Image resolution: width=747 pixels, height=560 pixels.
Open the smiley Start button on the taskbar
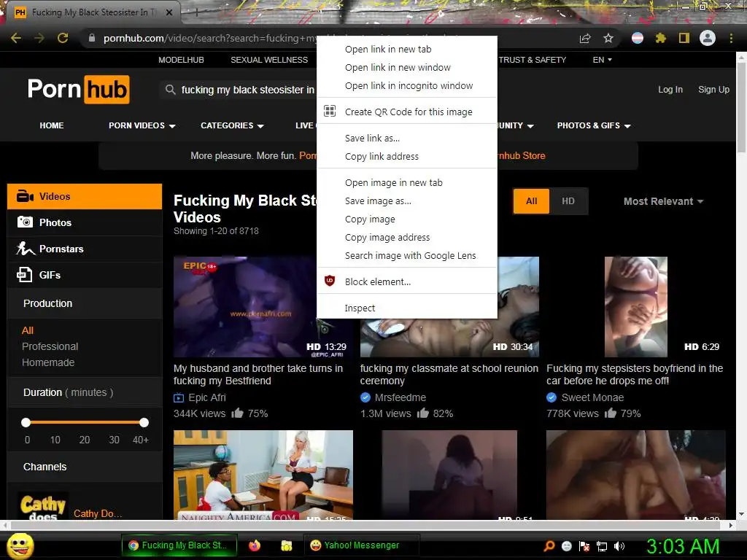pos(20,545)
